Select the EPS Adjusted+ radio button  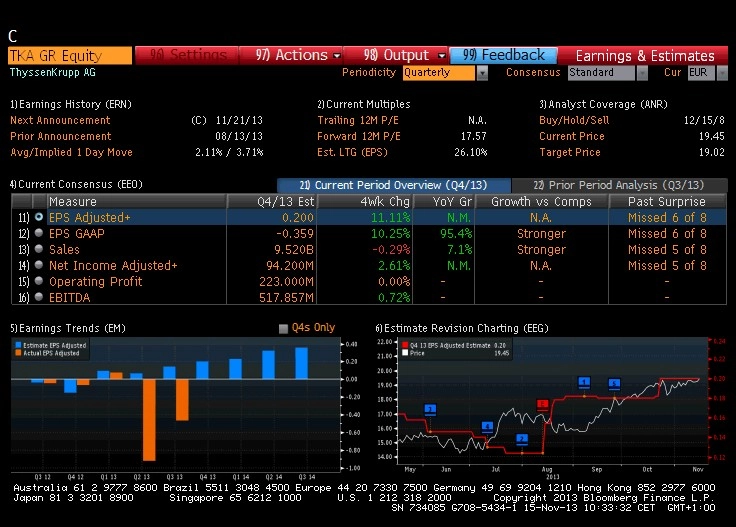click(39, 217)
